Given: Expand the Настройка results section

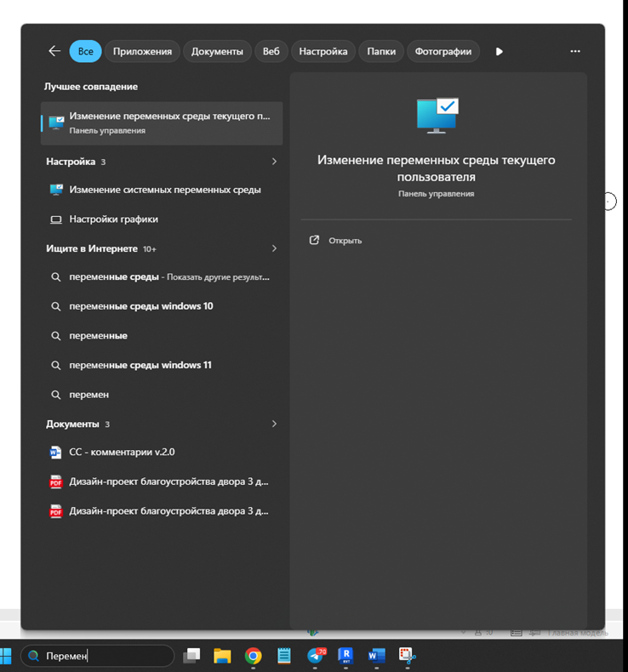Looking at the screenshot, I should tap(274, 162).
